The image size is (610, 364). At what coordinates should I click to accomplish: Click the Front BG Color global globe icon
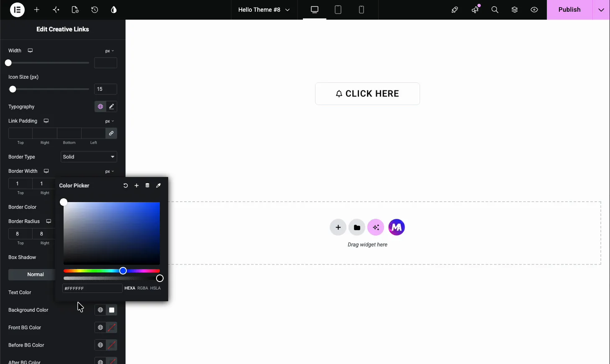100,328
